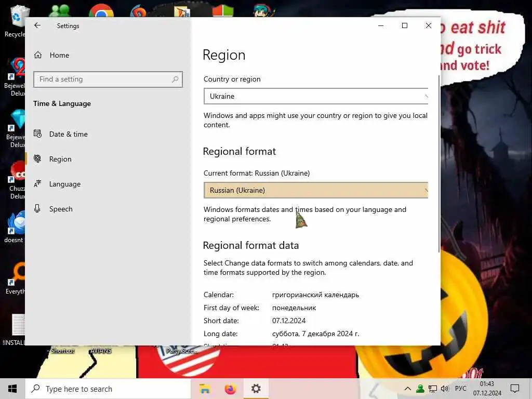Select the Region sidebar item
The height and width of the screenshot is (399, 532).
click(60, 159)
